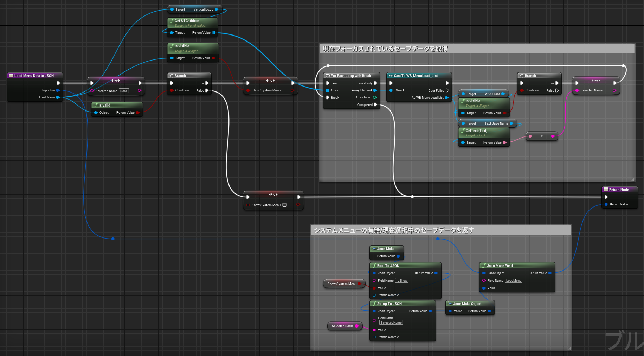Screen dimensions: 644x356
Task: Click the Return Value pin of Json Make Field
Action: coord(550,273)
